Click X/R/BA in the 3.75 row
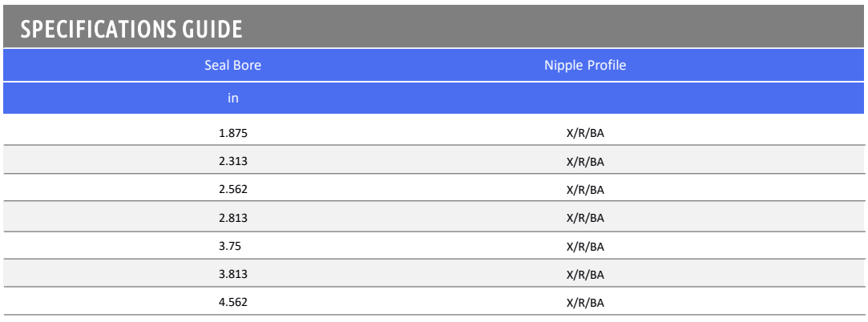The height and width of the screenshot is (322, 868). pos(585,246)
